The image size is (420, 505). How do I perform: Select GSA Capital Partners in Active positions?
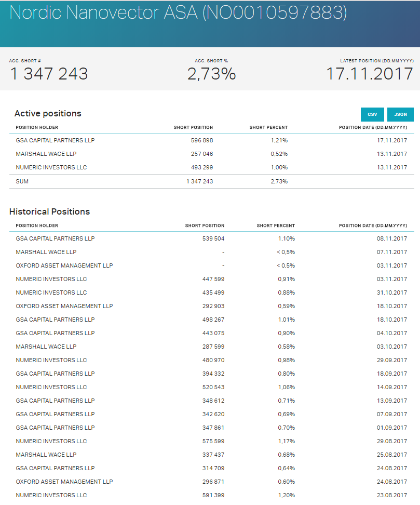click(55, 140)
